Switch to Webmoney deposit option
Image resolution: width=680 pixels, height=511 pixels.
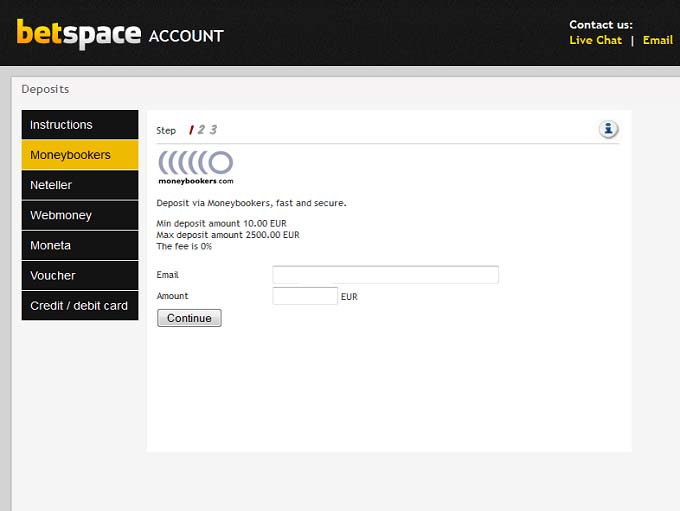[x=80, y=215]
